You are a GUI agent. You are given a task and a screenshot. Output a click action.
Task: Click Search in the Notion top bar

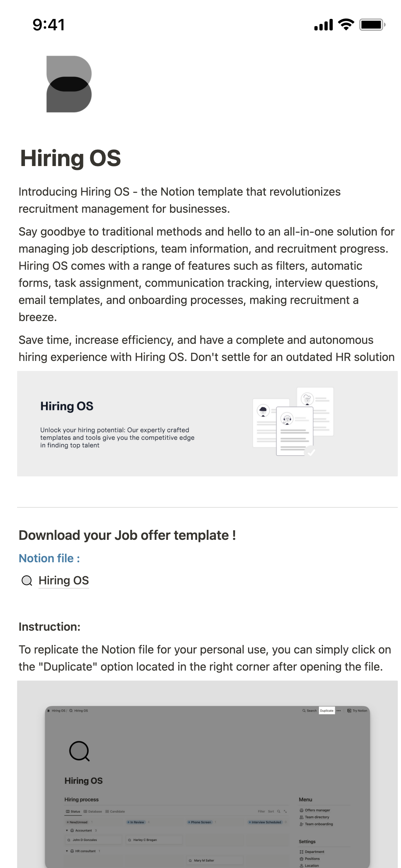(x=309, y=711)
